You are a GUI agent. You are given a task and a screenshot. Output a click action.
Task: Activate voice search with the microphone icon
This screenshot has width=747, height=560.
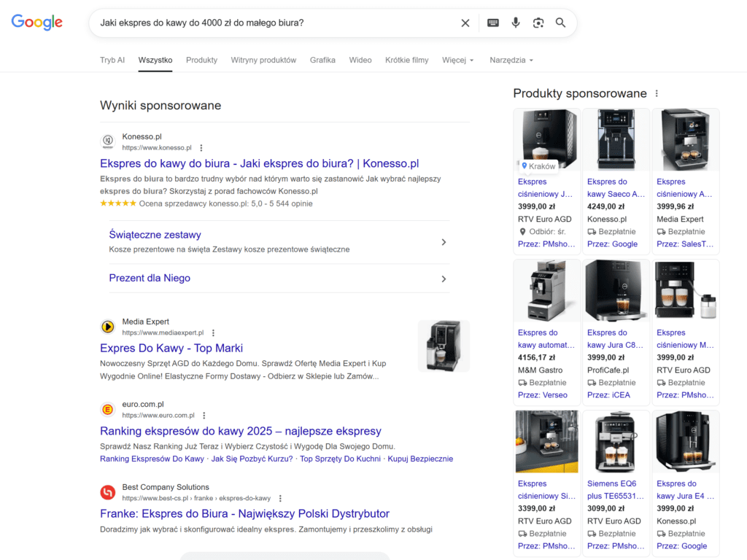tap(516, 23)
